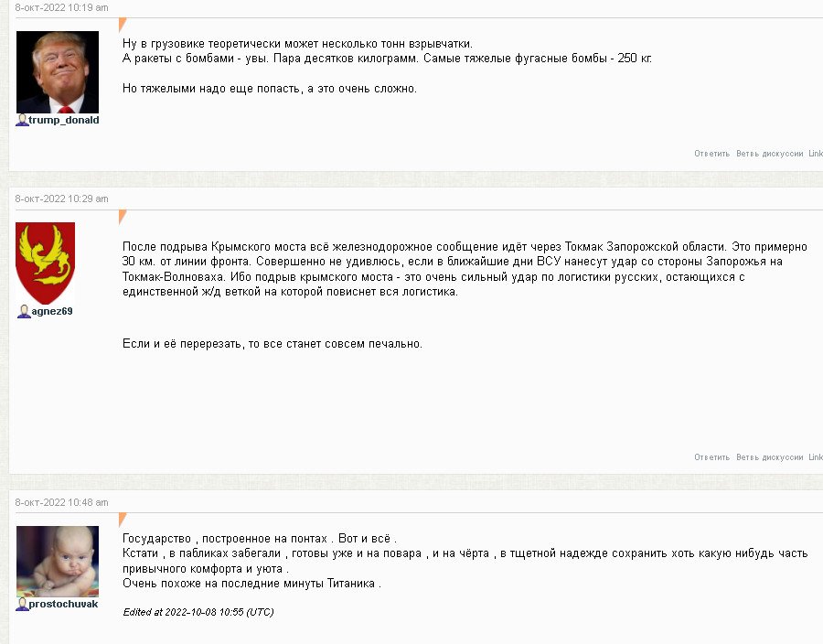823x644 pixels.
Task: Open prostochuvak baby avatar image
Action: 58,561
